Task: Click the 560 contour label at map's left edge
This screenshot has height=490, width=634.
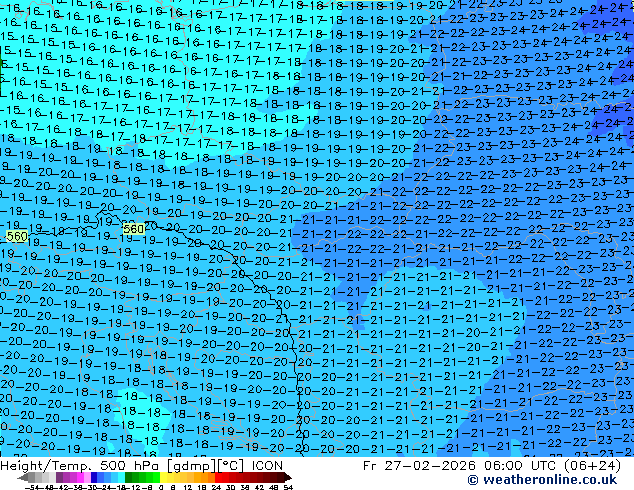Action: tap(17, 236)
